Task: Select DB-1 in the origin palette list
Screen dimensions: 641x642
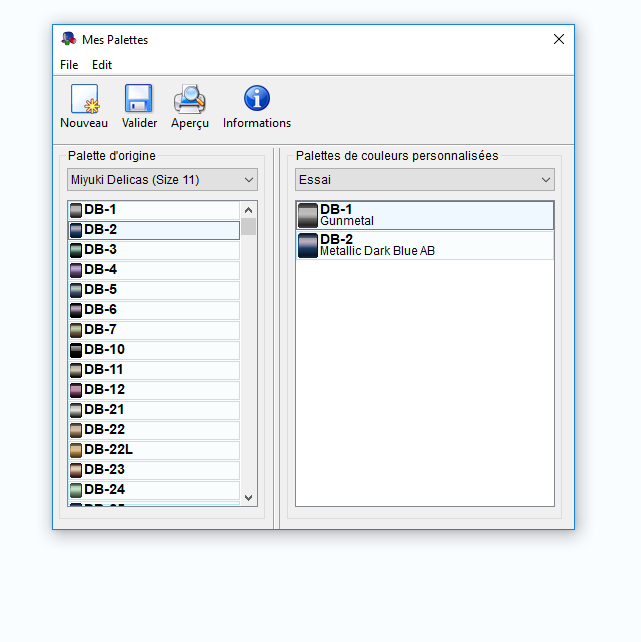Action: tap(154, 210)
